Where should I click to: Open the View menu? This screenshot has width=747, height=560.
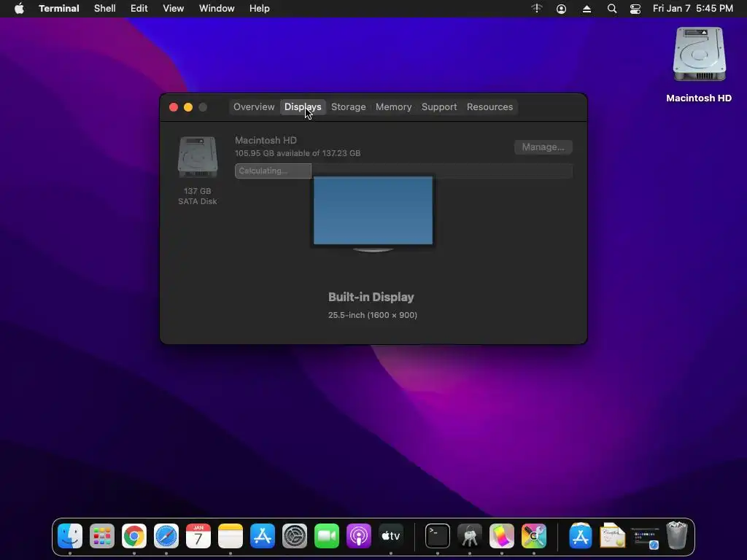click(x=174, y=9)
